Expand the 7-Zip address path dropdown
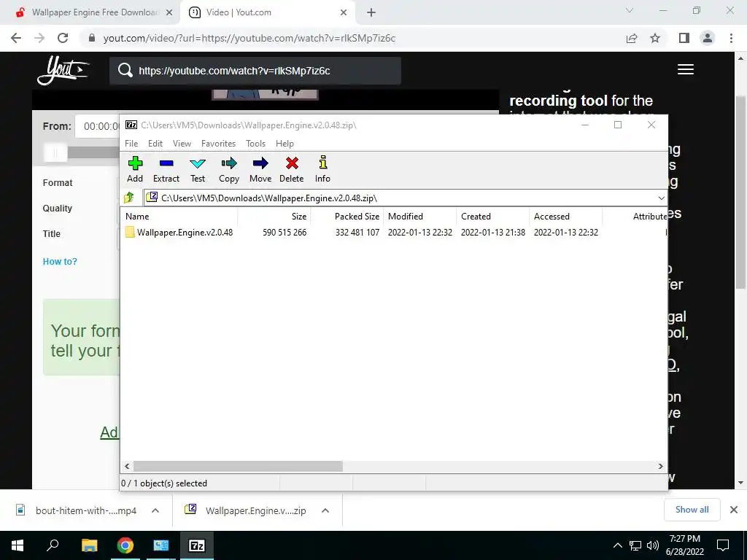Image resolution: width=747 pixels, height=560 pixels. coord(661,198)
